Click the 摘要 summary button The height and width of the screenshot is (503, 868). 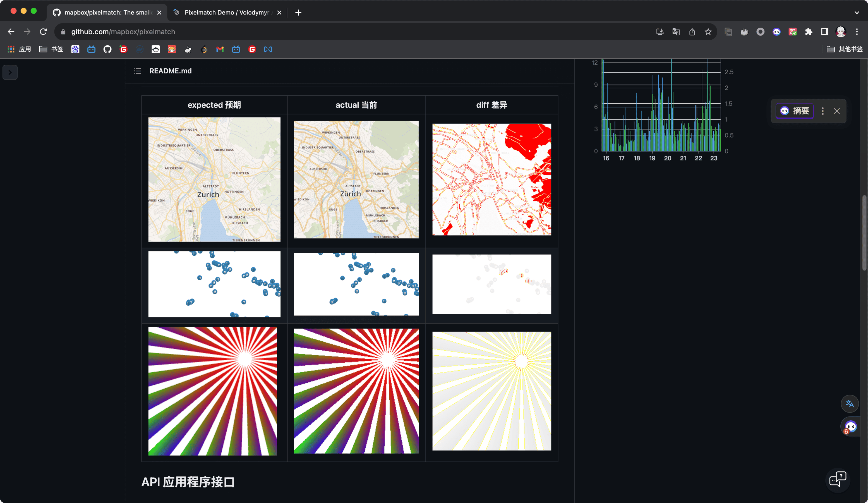[795, 111]
